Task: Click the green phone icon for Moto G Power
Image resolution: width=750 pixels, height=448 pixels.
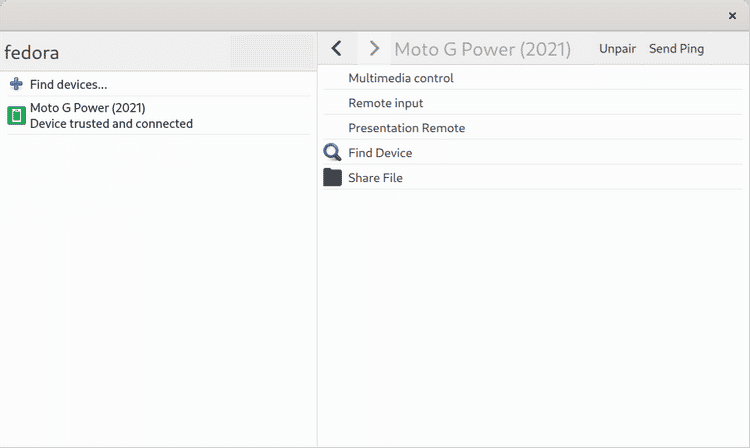Action: [16, 116]
